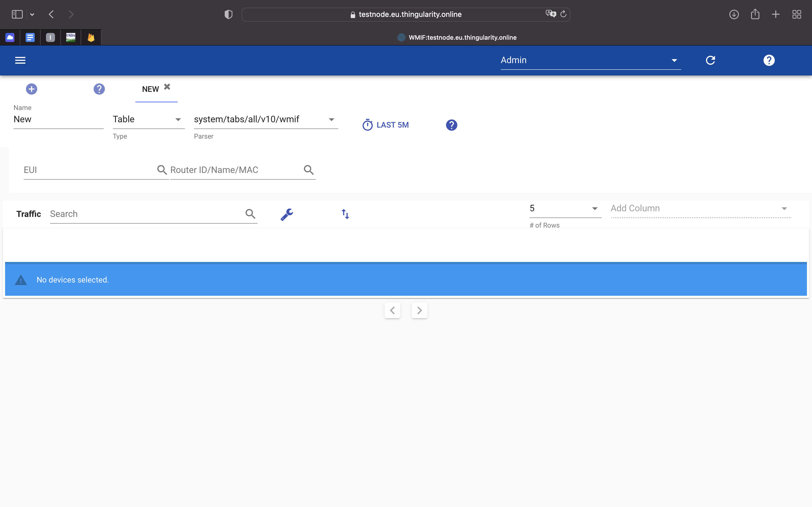Go to next page with right chevron
Viewport: 812px width, 507px height.
point(419,310)
